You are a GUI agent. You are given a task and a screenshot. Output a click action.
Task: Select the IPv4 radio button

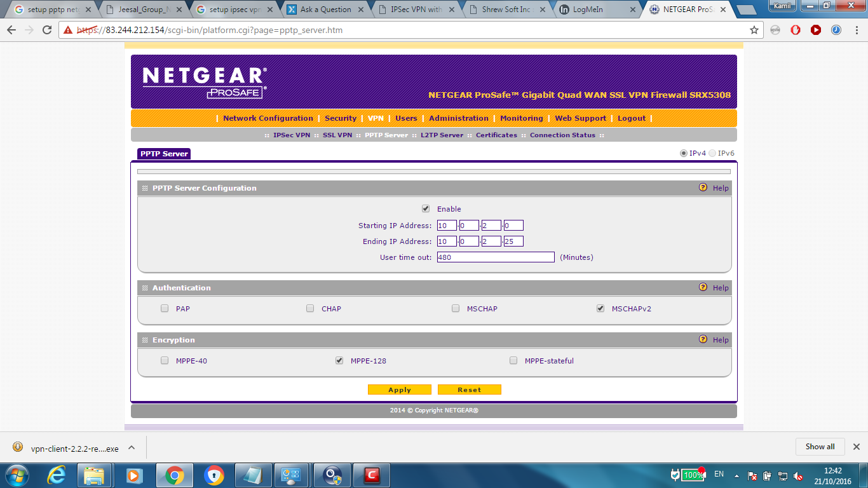point(684,153)
